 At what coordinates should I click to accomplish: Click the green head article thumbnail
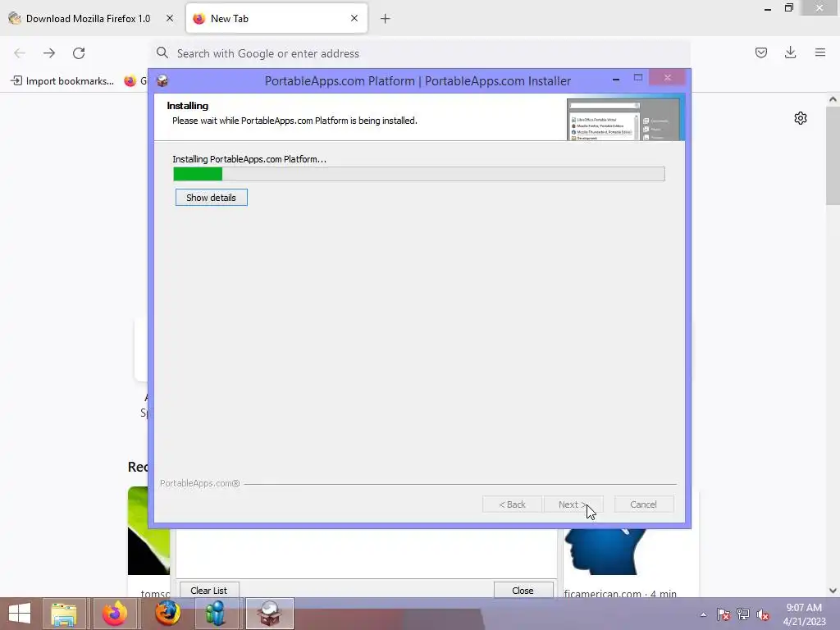click(149, 531)
